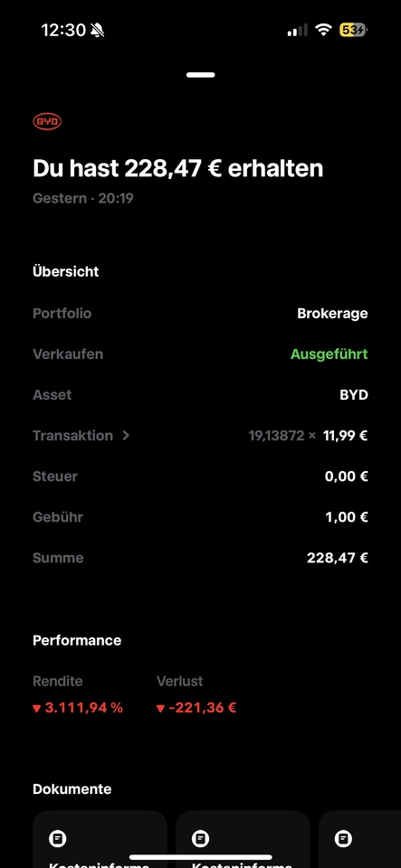The image size is (401, 868).
Task: Tap the Performance section heading
Action: pyautogui.click(x=77, y=640)
